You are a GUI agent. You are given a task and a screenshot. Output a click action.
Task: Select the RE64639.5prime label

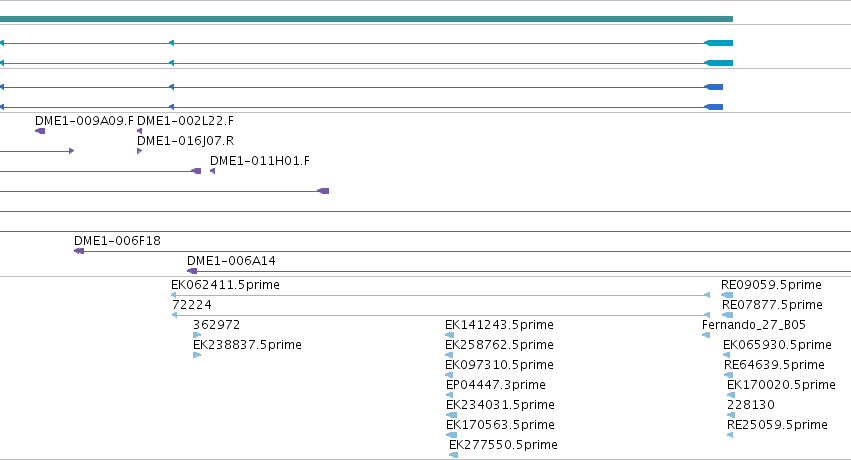pyautogui.click(x=774, y=365)
